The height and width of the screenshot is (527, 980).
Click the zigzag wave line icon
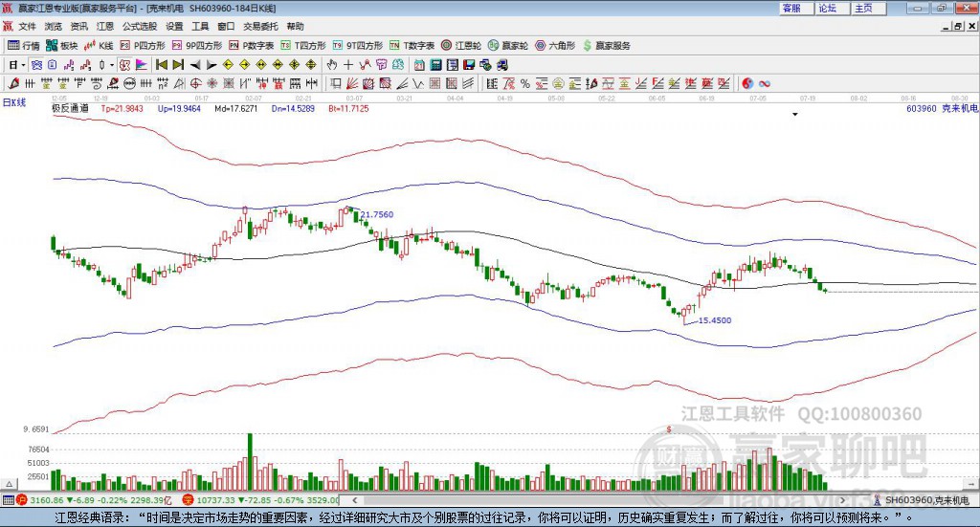[418, 83]
